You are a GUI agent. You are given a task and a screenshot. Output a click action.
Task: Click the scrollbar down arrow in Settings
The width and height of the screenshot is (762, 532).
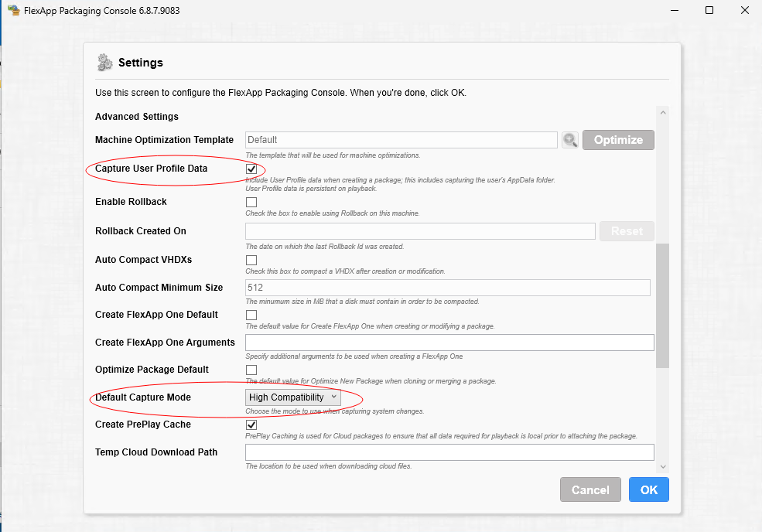[x=663, y=467]
